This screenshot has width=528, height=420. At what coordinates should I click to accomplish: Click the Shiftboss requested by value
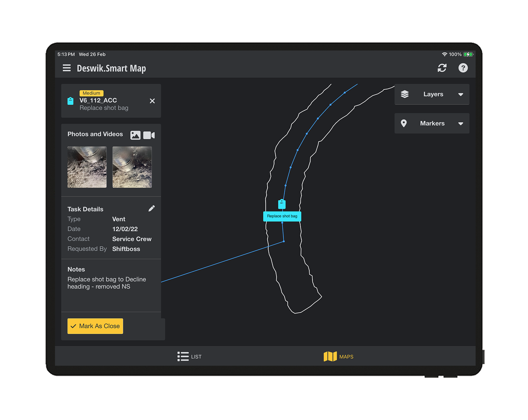(x=126, y=249)
